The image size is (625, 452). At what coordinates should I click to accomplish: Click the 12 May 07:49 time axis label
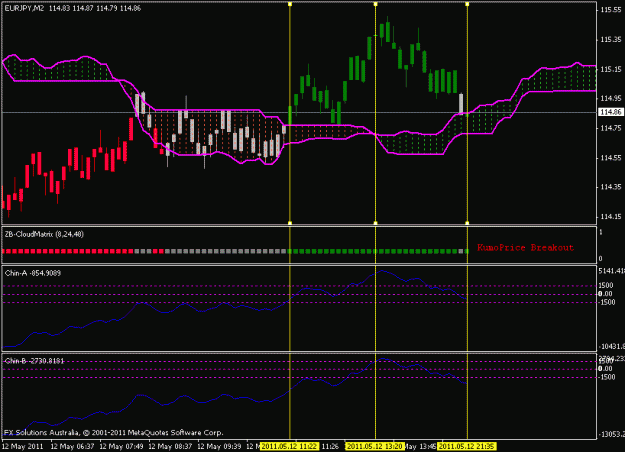[x=121, y=446]
